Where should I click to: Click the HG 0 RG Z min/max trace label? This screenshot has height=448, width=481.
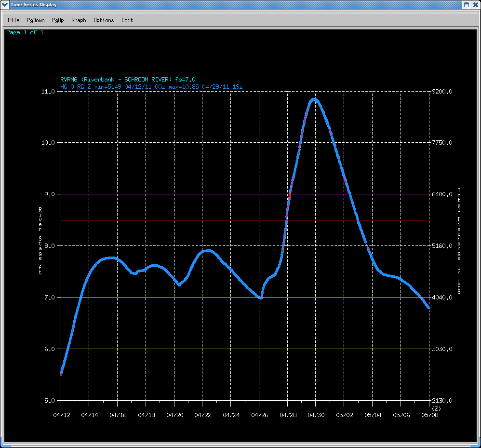[151, 87]
